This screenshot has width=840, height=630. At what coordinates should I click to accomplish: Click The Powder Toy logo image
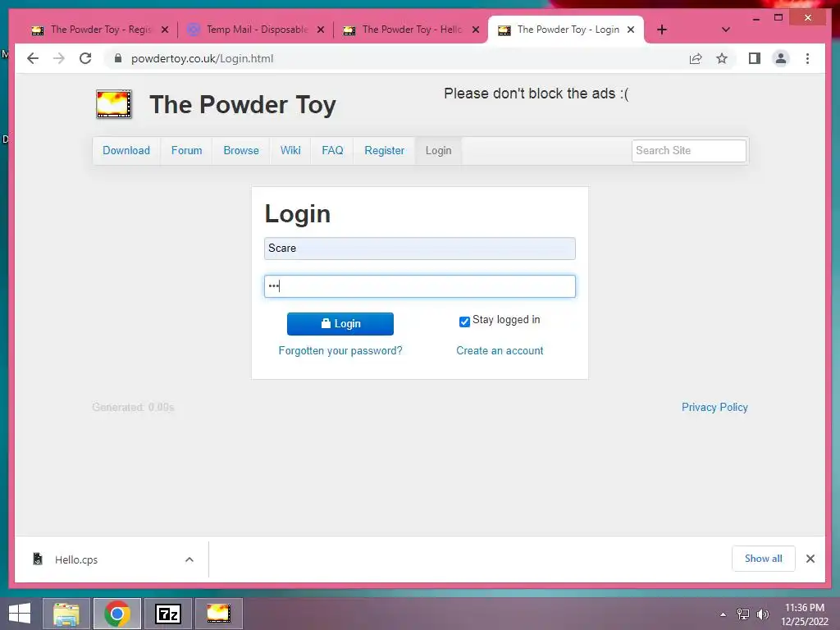pyautogui.click(x=113, y=104)
